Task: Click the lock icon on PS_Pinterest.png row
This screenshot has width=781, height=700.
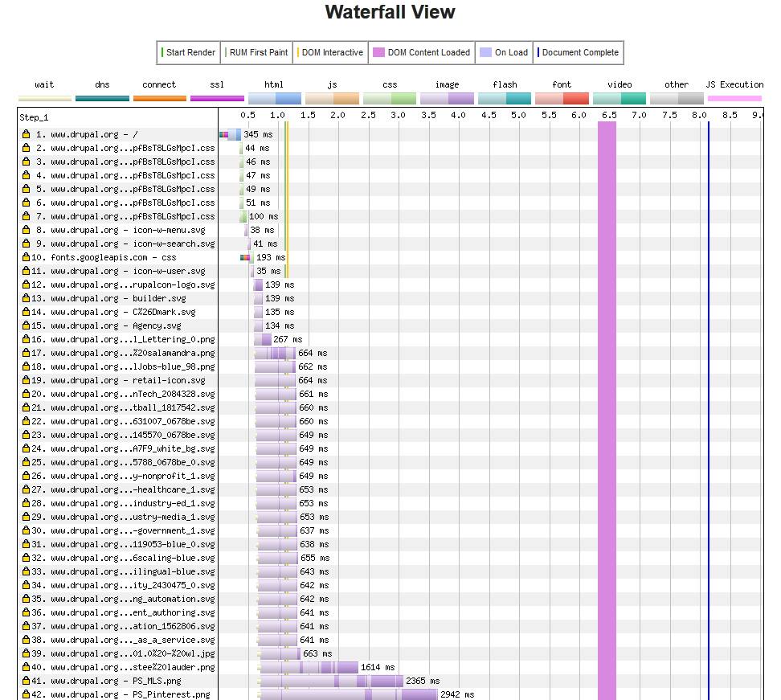Action: 26,695
